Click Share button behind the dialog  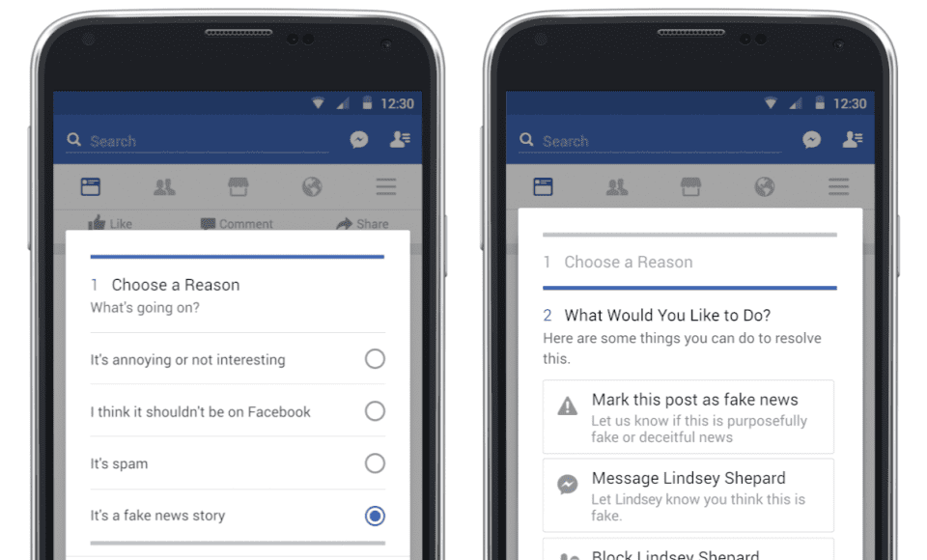click(x=362, y=224)
